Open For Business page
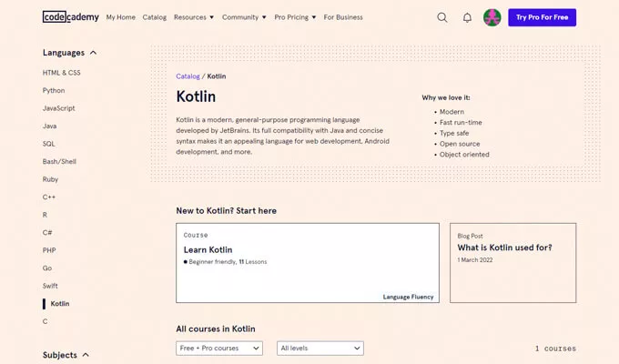Image resolution: width=619 pixels, height=364 pixels. [343, 17]
